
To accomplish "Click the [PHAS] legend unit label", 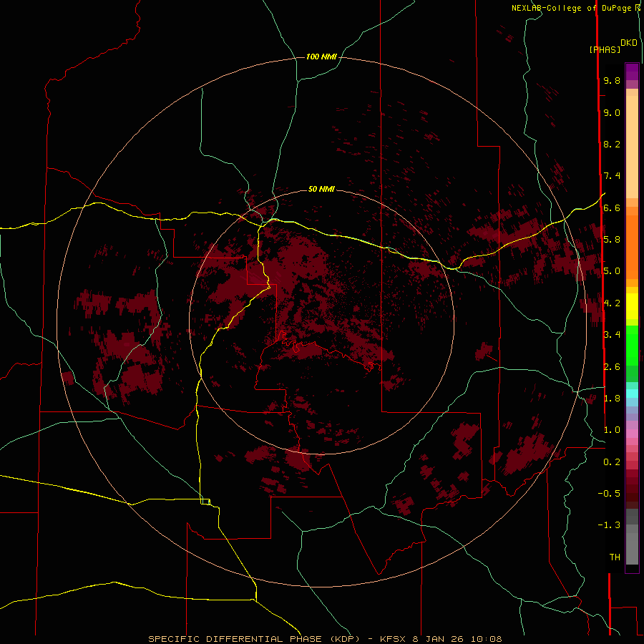I will (x=605, y=49).
